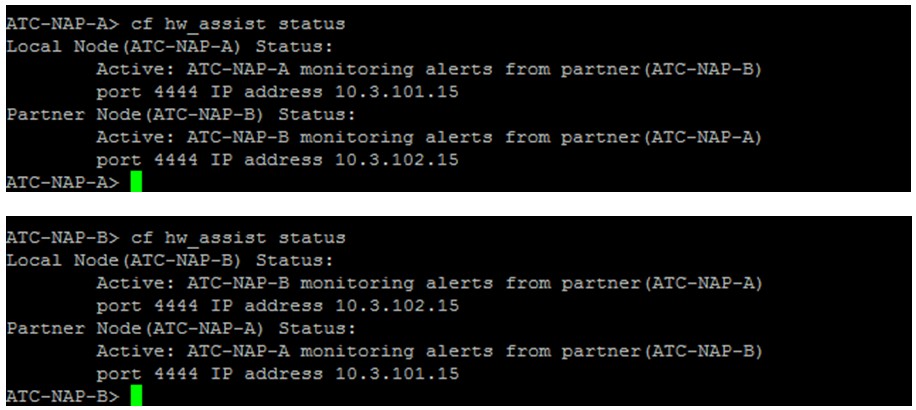This screenshot has height=410, width=916.
Task: Click the green cursor at the ATC-NAP-B prompt
Action: coord(135,397)
